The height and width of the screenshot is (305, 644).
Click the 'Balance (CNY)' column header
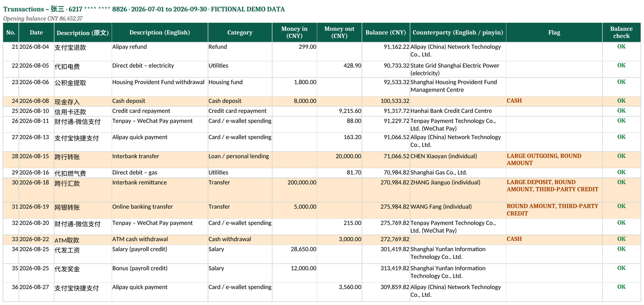385,32
